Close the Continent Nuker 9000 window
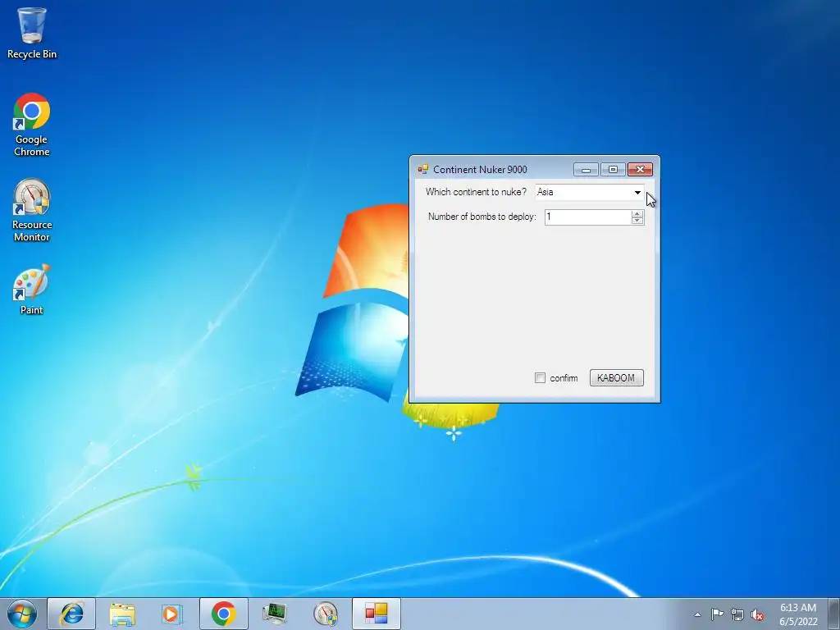This screenshot has height=630, width=840. point(640,170)
